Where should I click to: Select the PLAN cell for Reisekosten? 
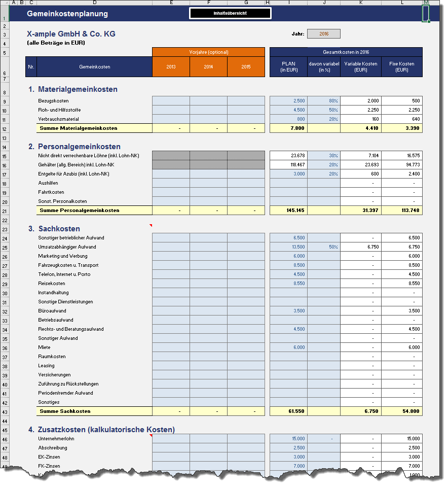[x=288, y=284]
